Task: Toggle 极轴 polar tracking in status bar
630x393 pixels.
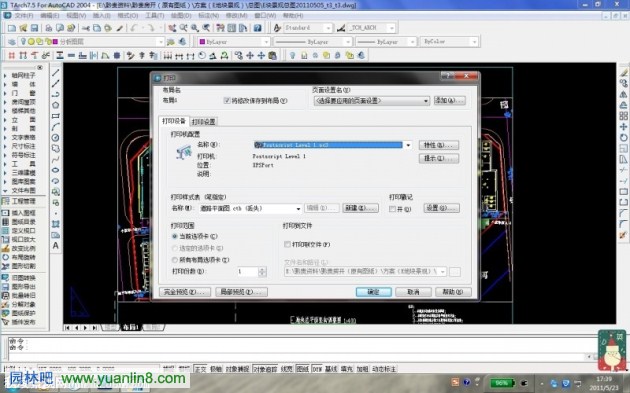Action: (216, 369)
